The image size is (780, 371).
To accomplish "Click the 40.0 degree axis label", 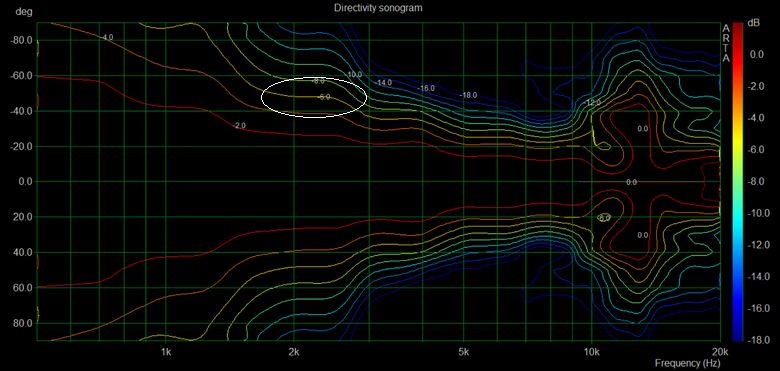I will pos(22,253).
